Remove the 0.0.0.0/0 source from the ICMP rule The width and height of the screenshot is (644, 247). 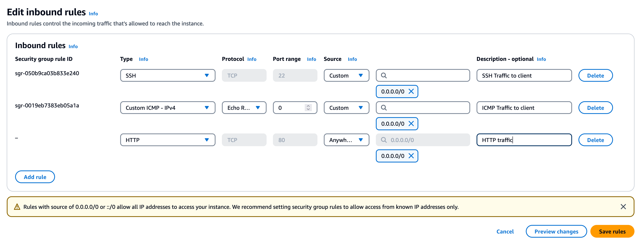pyautogui.click(x=411, y=124)
